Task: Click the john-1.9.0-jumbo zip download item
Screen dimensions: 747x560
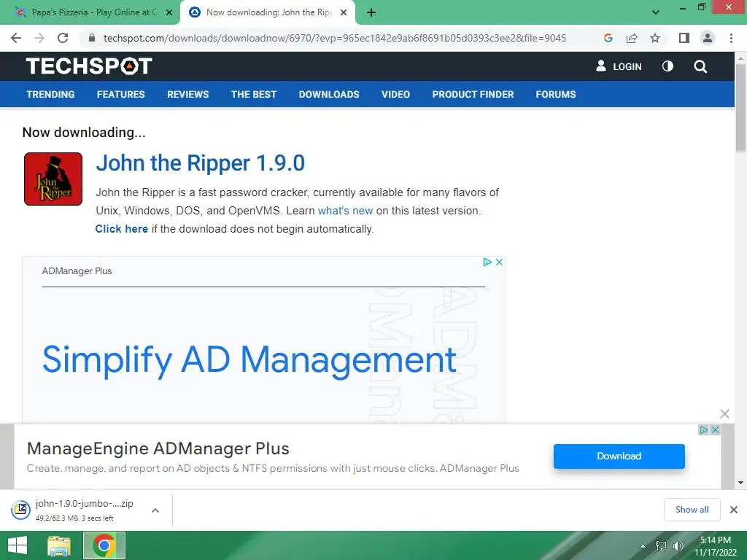Action: click(85, 510)
